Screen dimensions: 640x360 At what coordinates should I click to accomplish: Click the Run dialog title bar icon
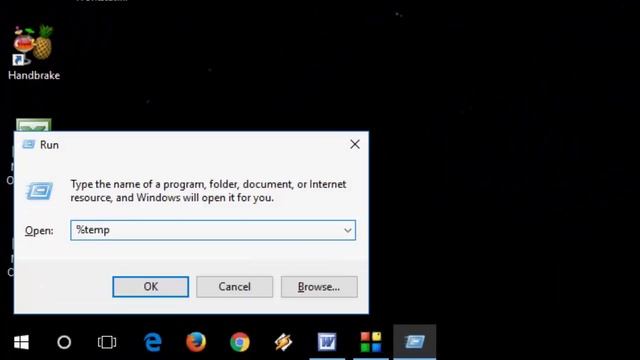[29, 144]
